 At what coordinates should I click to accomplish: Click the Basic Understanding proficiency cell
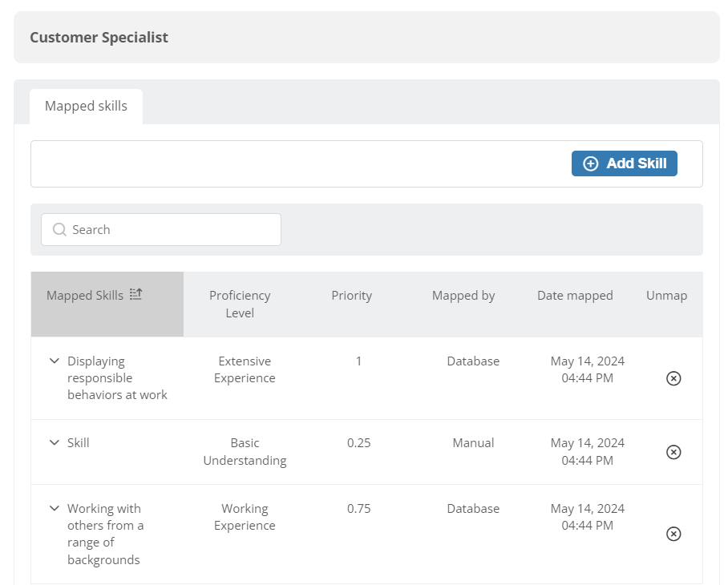tap(245, 451)
